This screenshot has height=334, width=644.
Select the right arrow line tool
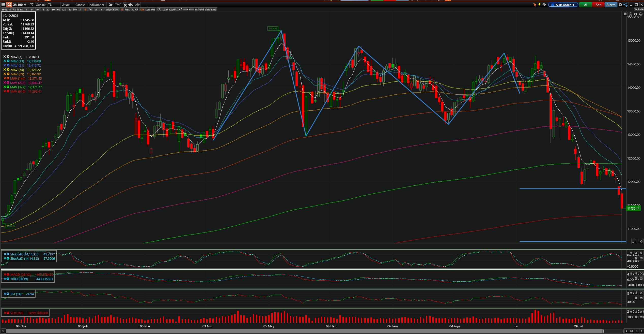pyautogui.click(x=185, y=9)
